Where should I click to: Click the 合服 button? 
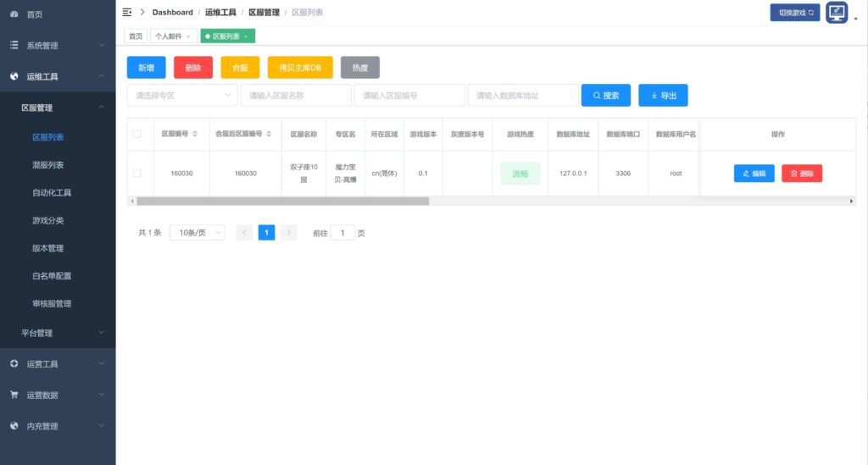[240, 68]
